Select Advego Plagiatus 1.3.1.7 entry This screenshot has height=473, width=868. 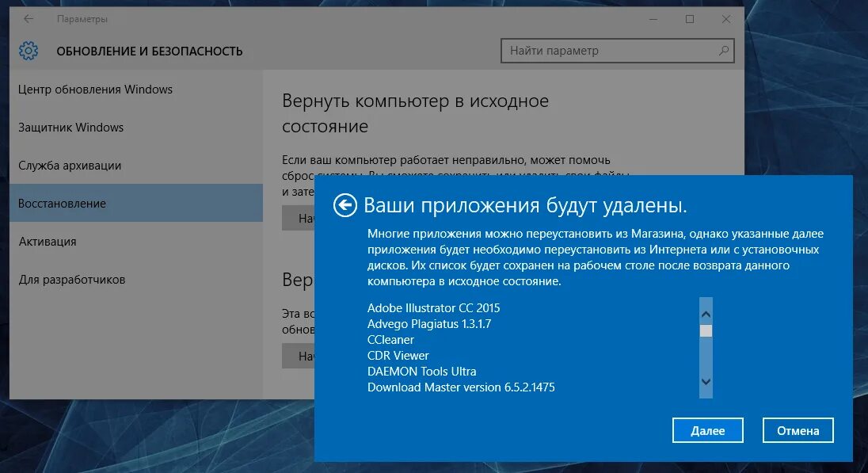429,324
